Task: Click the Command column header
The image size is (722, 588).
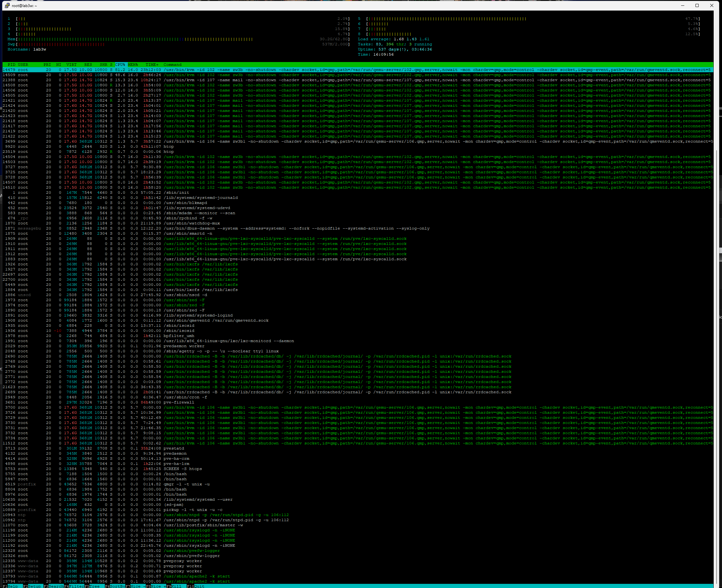Action: 172,65
